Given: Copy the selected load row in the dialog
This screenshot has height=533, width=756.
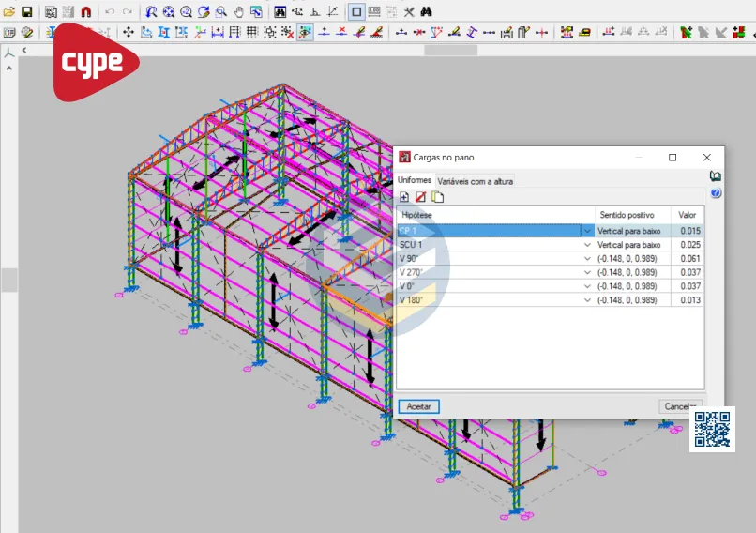Looking at the screenshot, I should point(437,197).
